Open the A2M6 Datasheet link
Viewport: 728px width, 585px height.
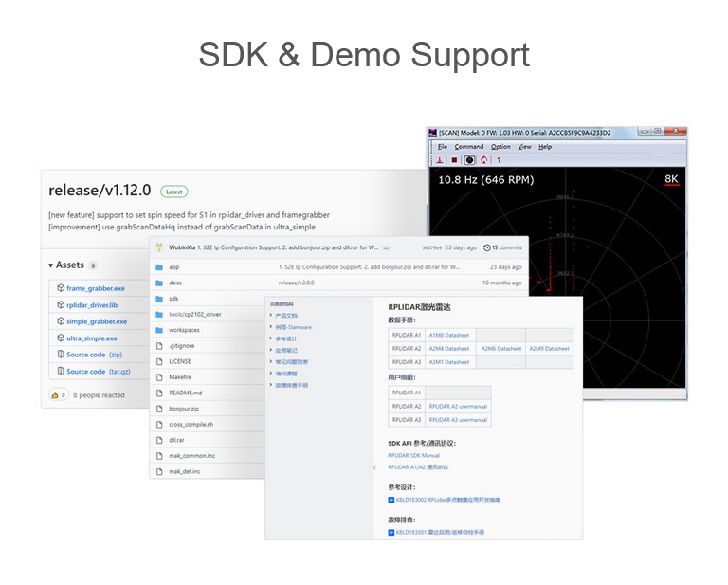[x=501, y=349]
